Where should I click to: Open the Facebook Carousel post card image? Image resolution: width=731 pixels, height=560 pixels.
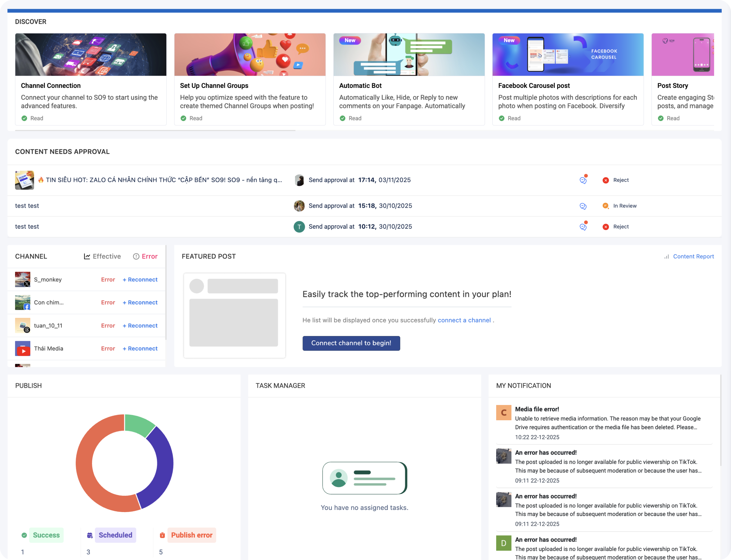[x=568, y=54]
